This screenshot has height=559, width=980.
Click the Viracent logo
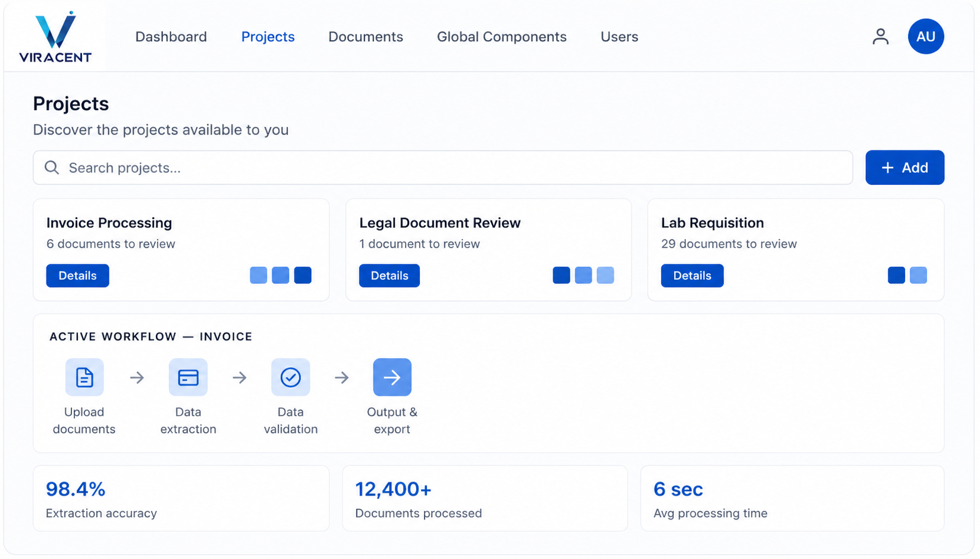tap(55, 37)
